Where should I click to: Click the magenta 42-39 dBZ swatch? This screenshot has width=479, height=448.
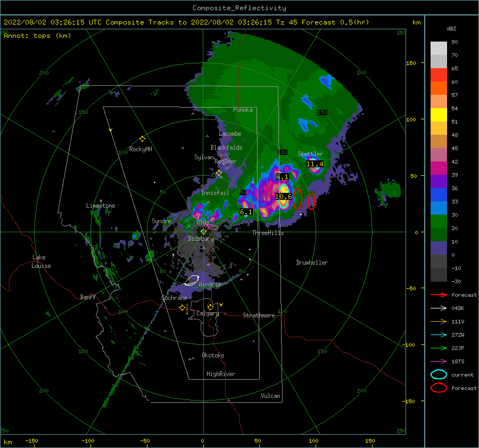439,168
